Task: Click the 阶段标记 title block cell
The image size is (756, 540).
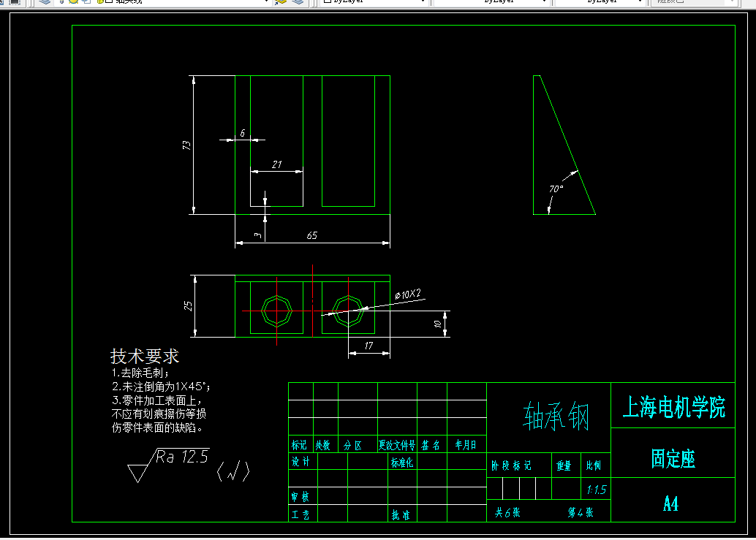Action: click(x=511, y=465)
